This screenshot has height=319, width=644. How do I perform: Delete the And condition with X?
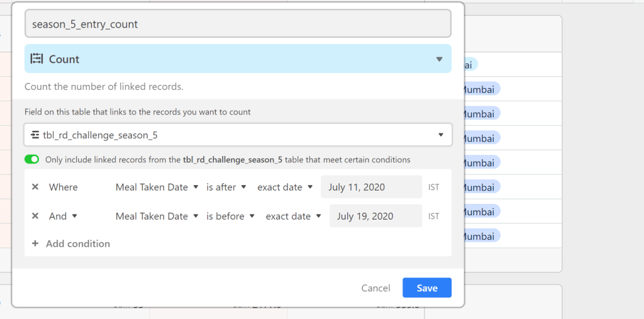35,216
